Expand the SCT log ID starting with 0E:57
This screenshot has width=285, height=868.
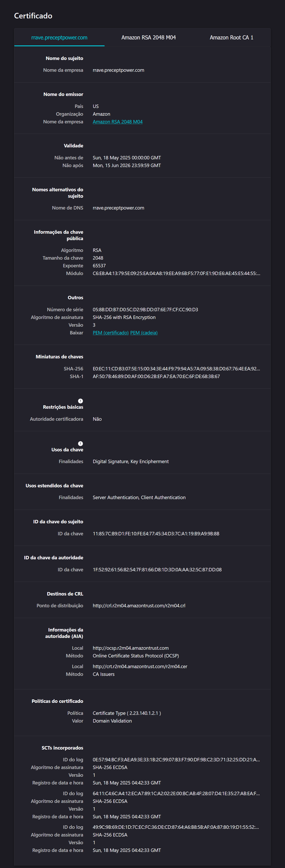pos(176,760)
